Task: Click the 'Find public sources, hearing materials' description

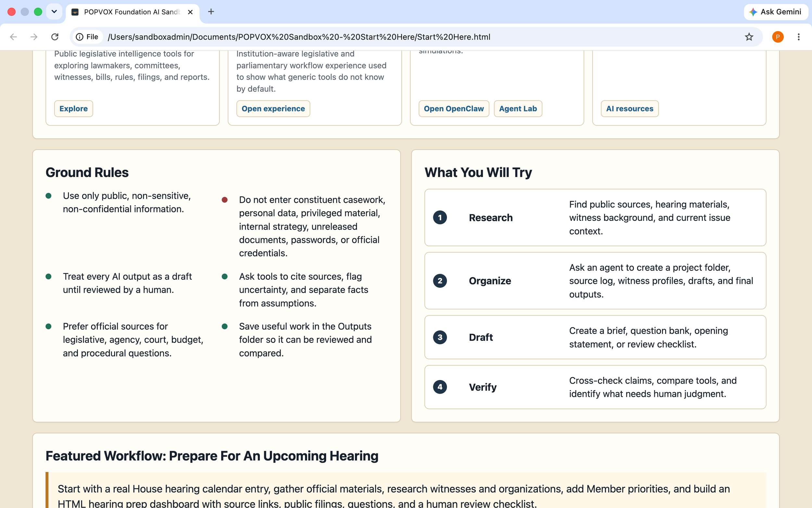Action: (x=649, y=217)
